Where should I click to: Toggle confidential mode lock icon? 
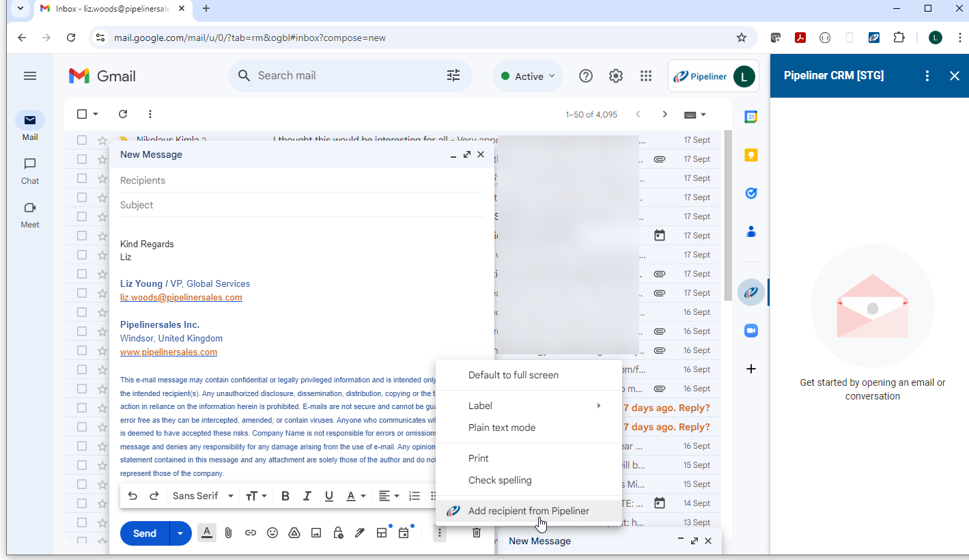click(338, 533)
